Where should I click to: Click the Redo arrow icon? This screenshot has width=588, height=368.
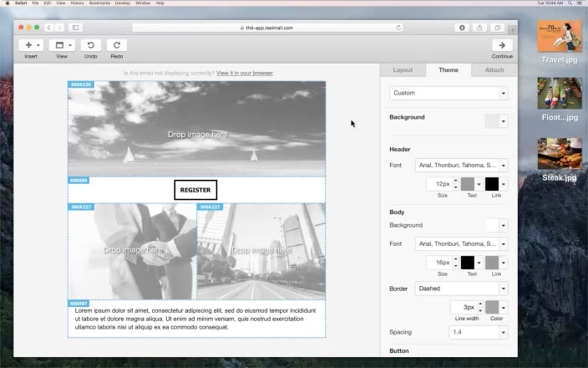(x=117, y=45)
